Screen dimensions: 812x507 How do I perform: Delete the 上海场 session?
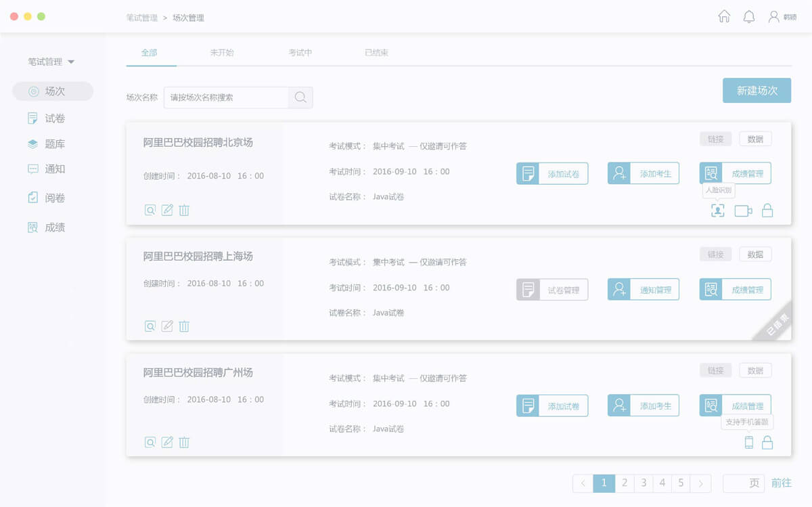(x=184, y=326)
